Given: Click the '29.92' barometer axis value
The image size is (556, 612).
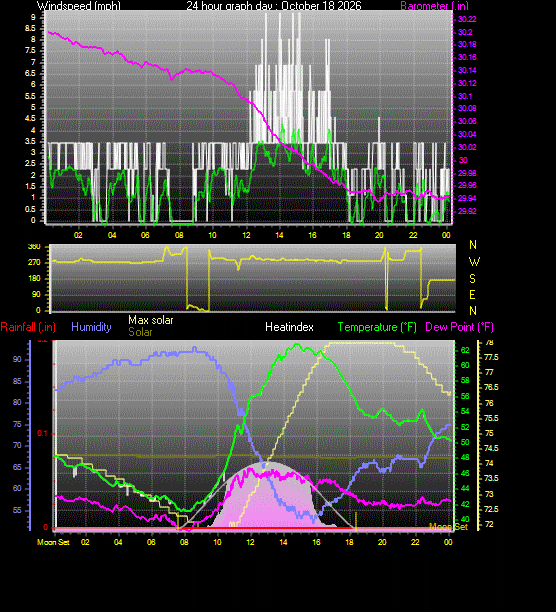Looking at the screenshot, I should pyautogui.click(x=467, y=211).
